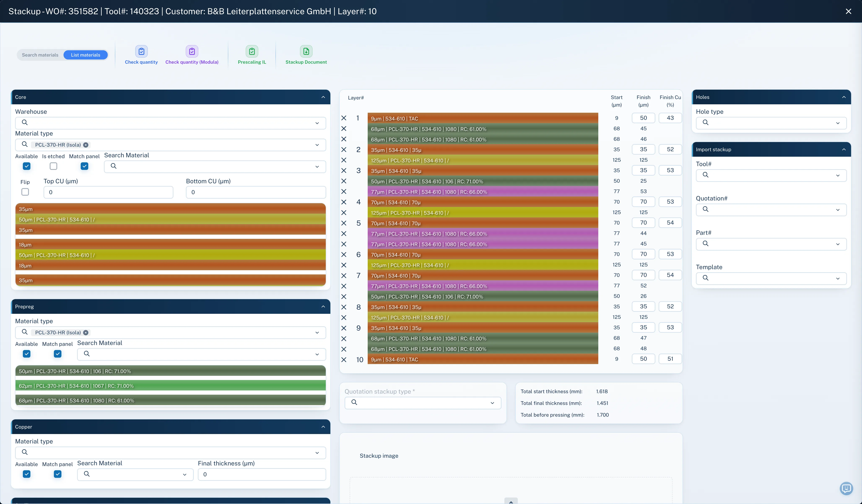862x504 pixels.
Task: Open the Tool# dropdown in Import stackup
Action: coord(771,175)
